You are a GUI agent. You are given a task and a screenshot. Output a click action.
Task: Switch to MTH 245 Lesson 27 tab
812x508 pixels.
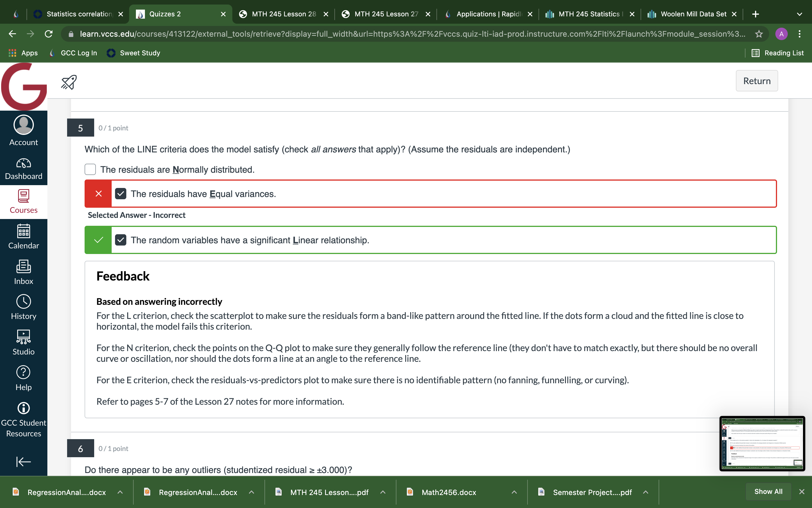(x=386, y=14)
